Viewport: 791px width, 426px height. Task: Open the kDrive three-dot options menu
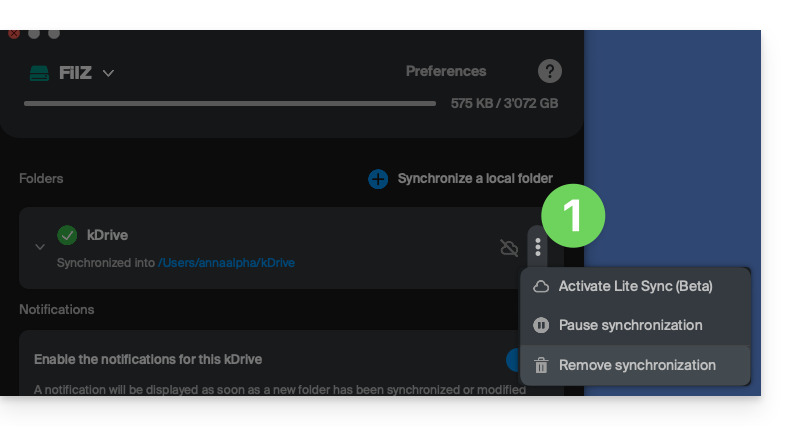[x=538, y=247]
